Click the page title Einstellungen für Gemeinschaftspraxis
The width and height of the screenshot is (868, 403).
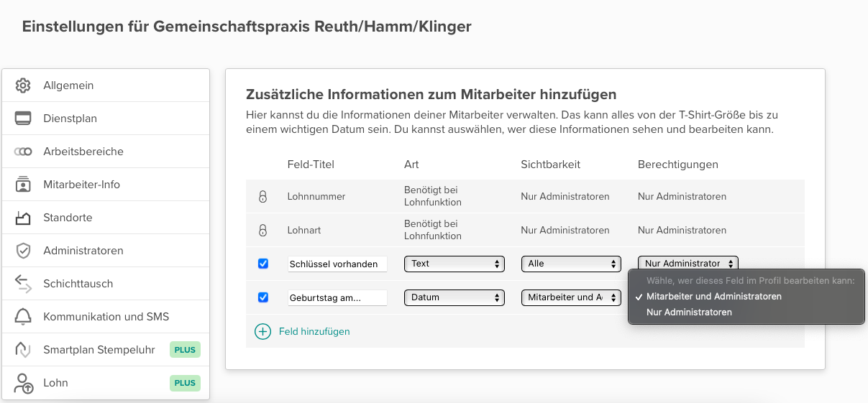[x=247, y=27]
